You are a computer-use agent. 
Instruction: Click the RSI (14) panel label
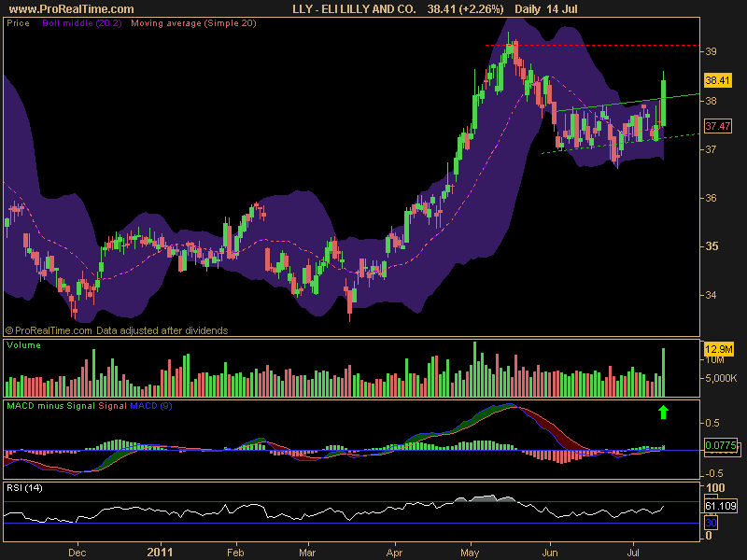(x=24, y=487)
